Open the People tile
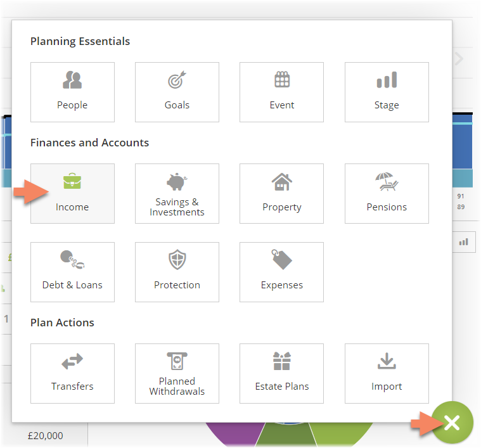This screenshot has width=481, height=448. pos(72,92)
